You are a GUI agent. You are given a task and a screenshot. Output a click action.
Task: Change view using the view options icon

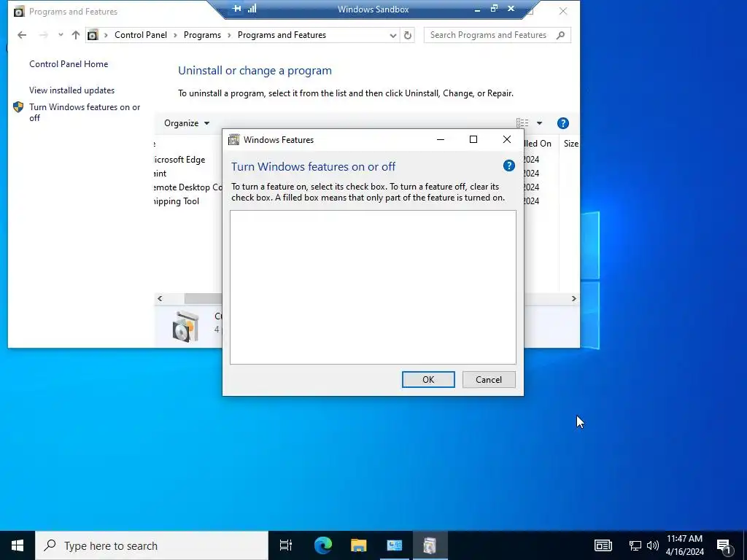[522, 123]
